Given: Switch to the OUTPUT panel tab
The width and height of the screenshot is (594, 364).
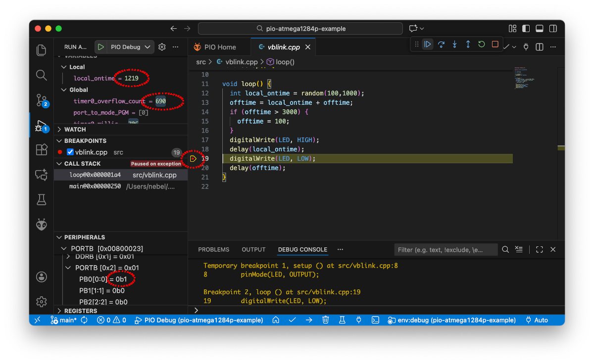Looking at the screenshot, I should 253,250.
